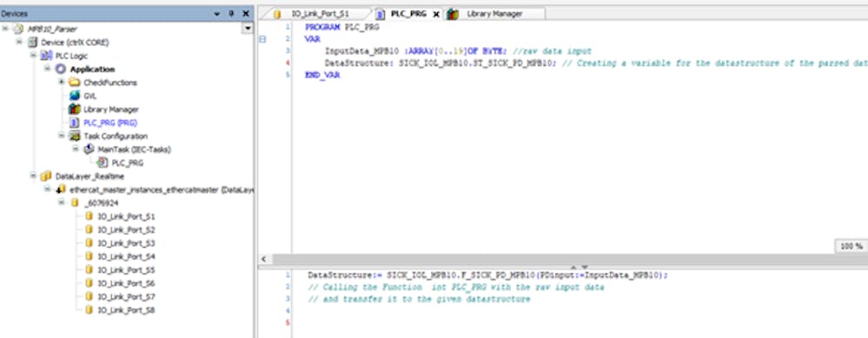Switch to the PLC_PRG tab
The image size is (868, 338).
click(408, 14)
